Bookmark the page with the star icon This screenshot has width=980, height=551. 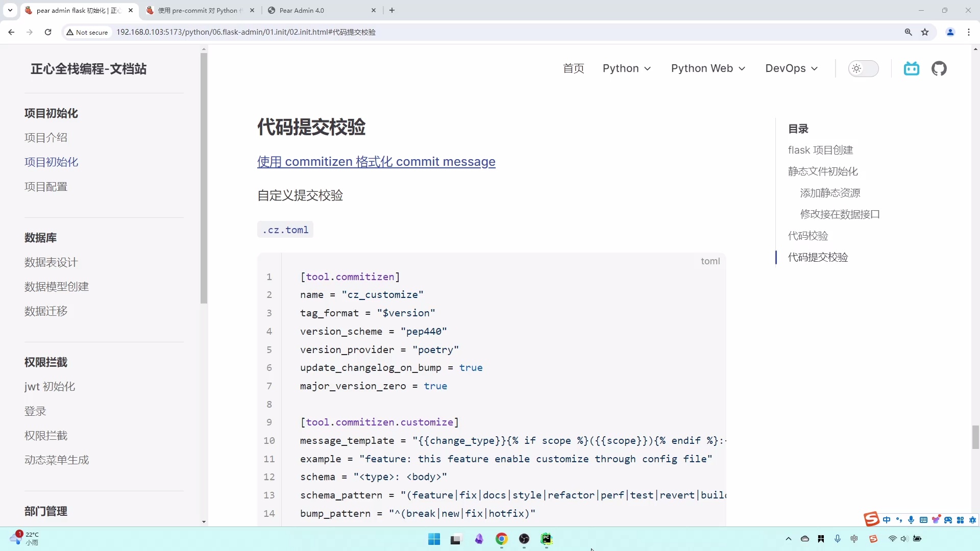[925, 32]
